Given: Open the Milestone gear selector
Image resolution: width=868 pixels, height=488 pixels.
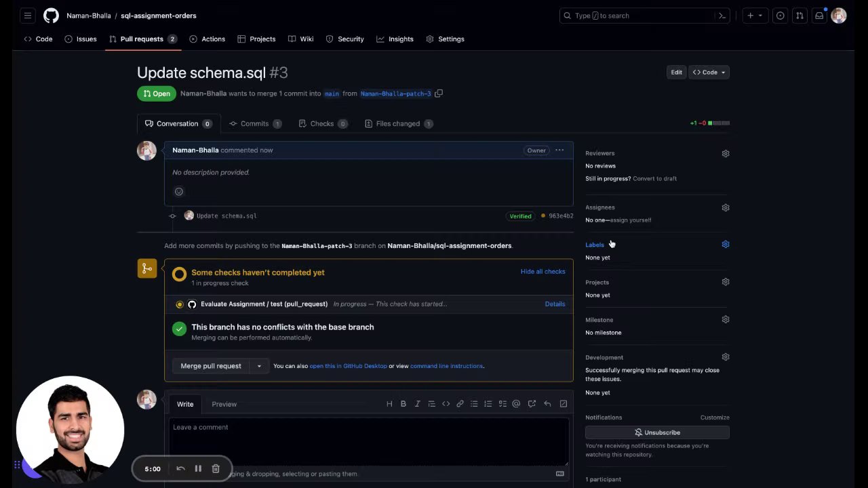Looking at the screenshot, I should point(726,320).
